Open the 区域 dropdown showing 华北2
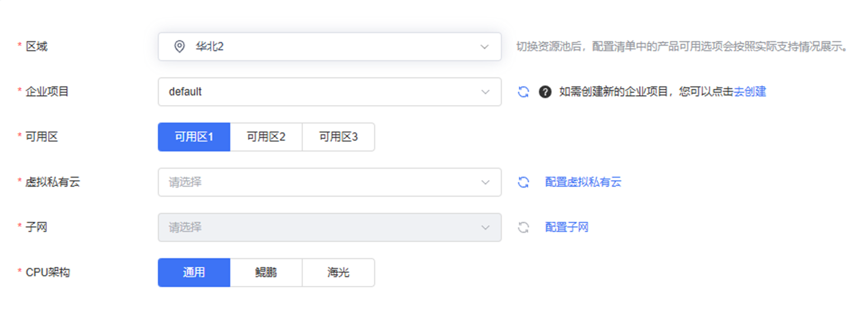 click(x=329, y=47)
